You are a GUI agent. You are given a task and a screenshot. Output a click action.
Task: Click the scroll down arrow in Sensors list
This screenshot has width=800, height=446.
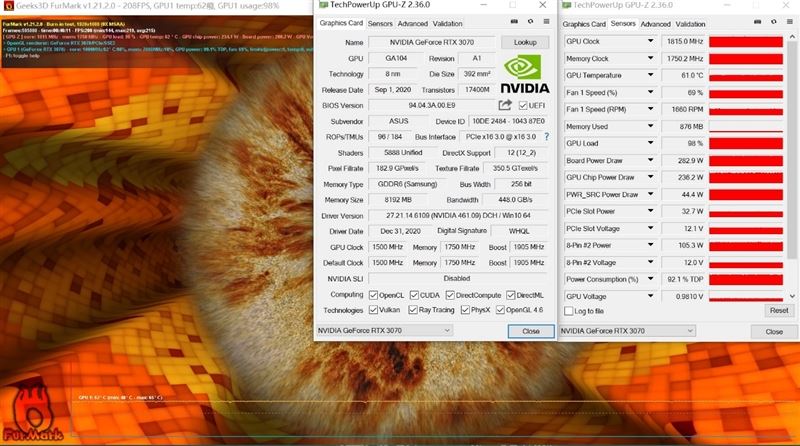(x=792, y=296)
